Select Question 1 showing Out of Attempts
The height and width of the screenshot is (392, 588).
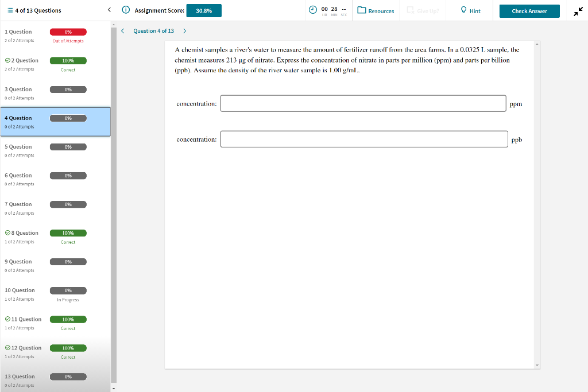pyautogui.click(x=56, y=36)
